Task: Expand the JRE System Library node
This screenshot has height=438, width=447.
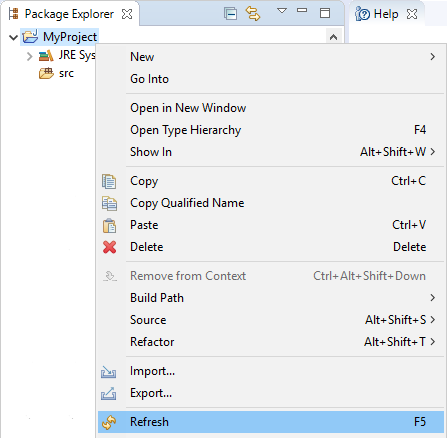Action: [x=29, y=56]
